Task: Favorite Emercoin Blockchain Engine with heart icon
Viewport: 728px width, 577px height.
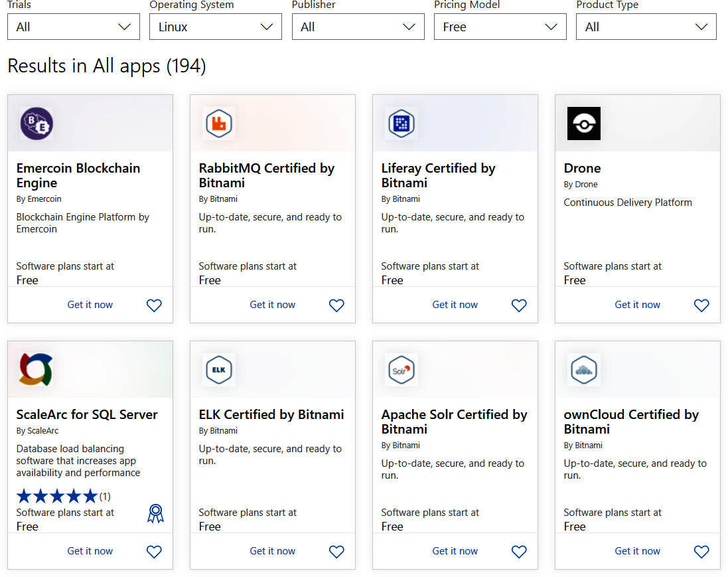Action: (x=154, y=305)
